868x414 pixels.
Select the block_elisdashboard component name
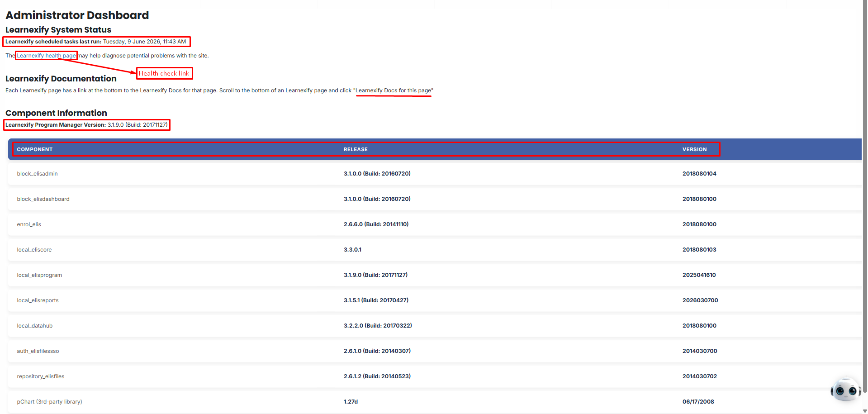tap(43, 199)
